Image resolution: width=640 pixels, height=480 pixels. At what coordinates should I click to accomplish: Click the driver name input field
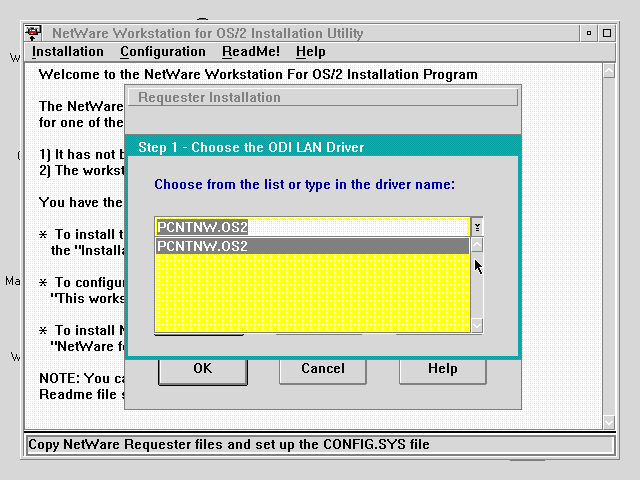point(313,227)
